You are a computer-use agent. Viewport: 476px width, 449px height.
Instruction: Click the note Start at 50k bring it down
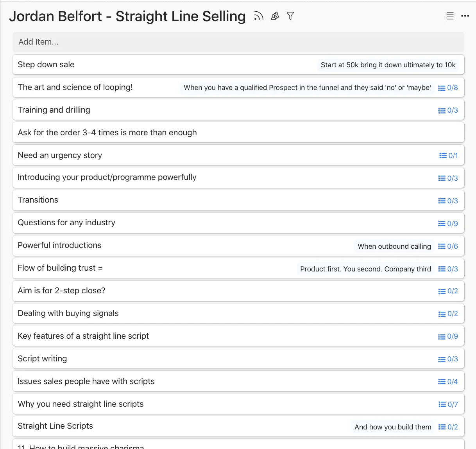(x=388, y=65)
